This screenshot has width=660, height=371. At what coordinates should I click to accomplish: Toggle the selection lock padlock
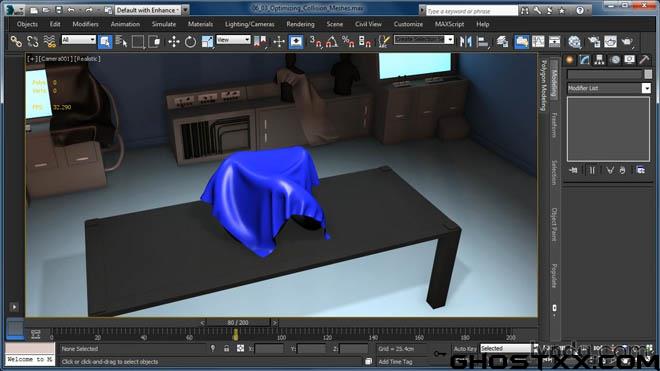point(226,349)
